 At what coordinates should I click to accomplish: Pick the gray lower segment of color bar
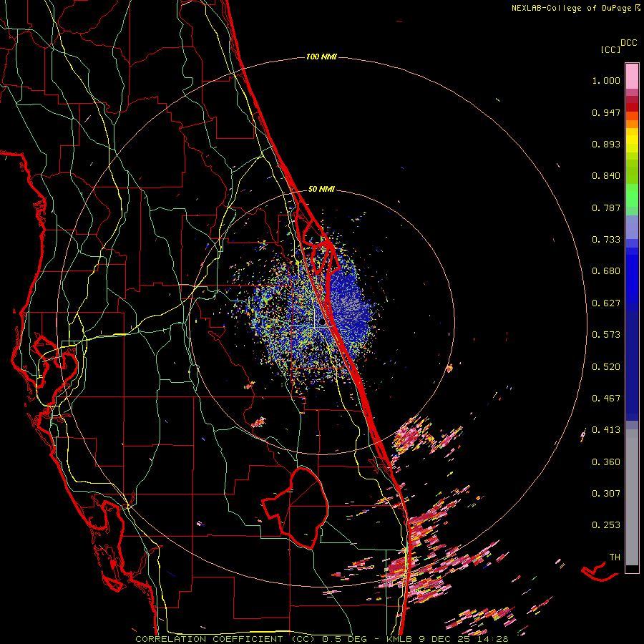[632, 497]
